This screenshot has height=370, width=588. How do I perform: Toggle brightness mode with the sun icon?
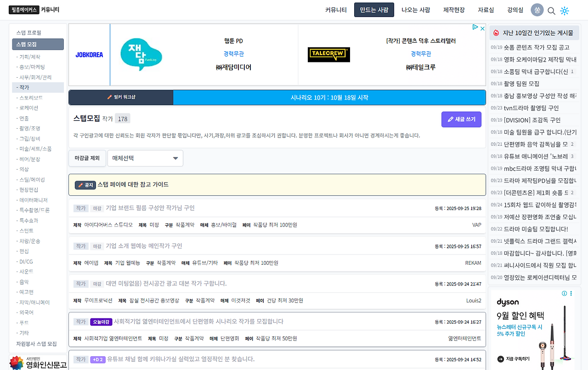(x=564, y=11)
